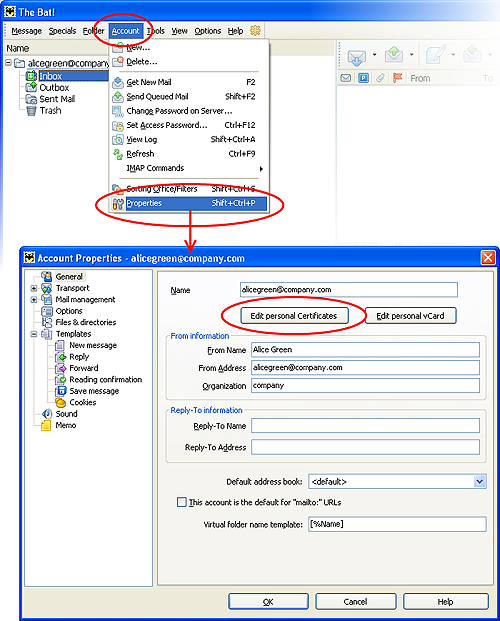Click the attachment paperclip column icon
This screenshot has width=500, height=621.
tap(380, 78)
